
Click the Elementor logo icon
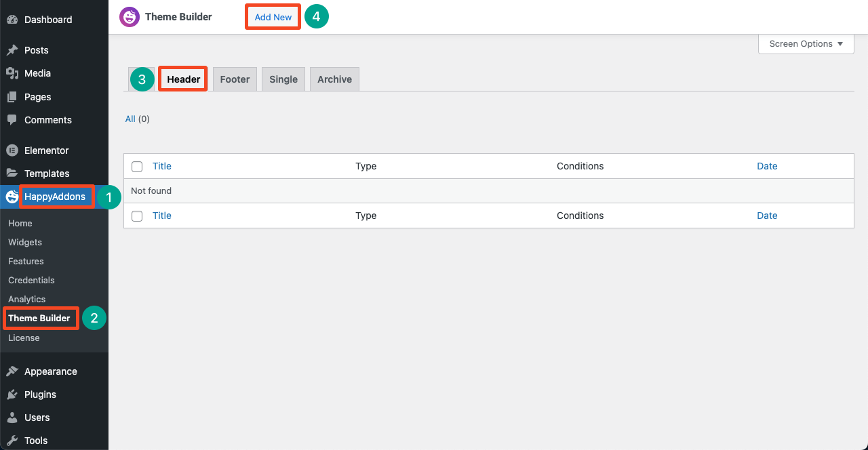tap(12, 150)
